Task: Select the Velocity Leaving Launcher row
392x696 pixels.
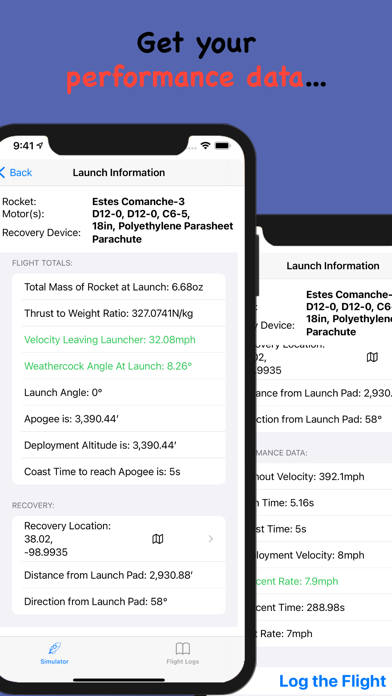Action: tap(119, 340)
